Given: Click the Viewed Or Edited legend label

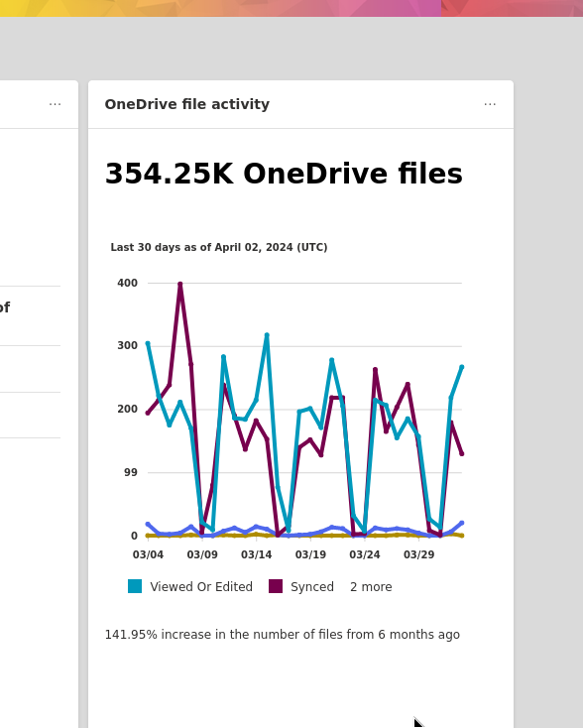Looking at the screenshot, I should tap(201, 587).
